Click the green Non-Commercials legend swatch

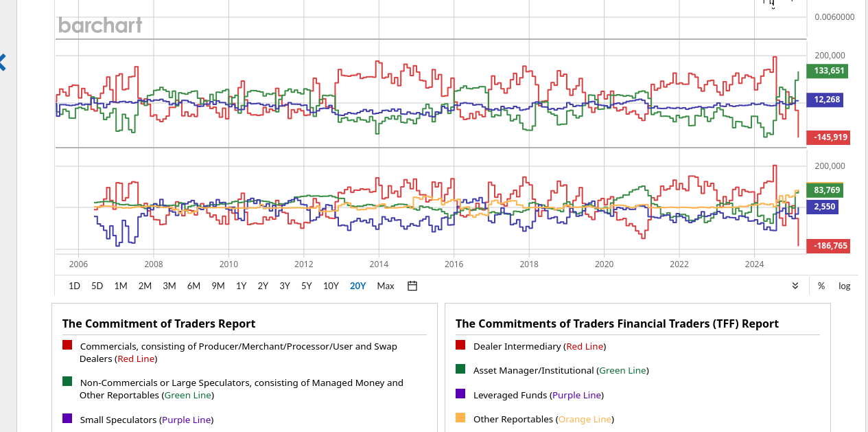[x=67, y=381]
